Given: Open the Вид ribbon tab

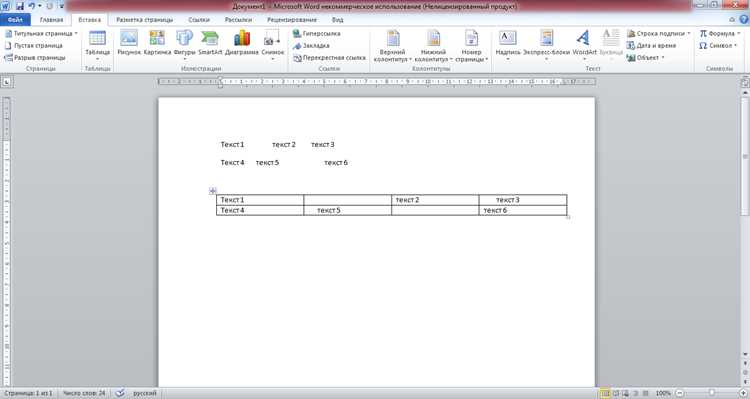Looking at the screenshot, I should point(338,20).
